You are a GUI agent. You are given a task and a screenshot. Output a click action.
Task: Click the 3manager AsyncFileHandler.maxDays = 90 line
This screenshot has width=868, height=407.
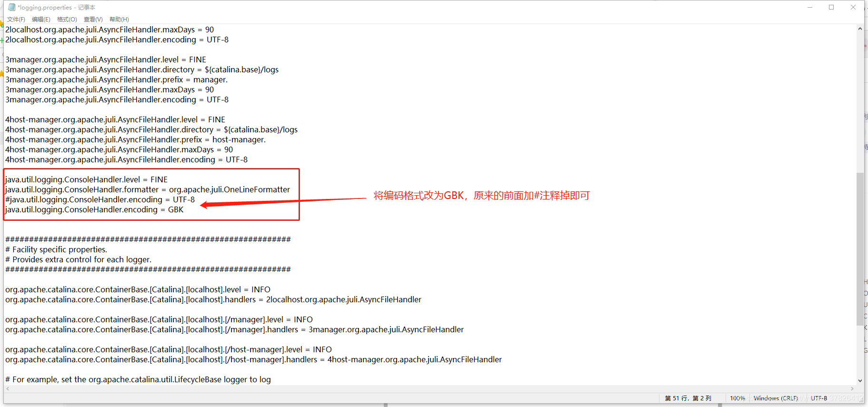pyautogui.click(x=110, y=89)
